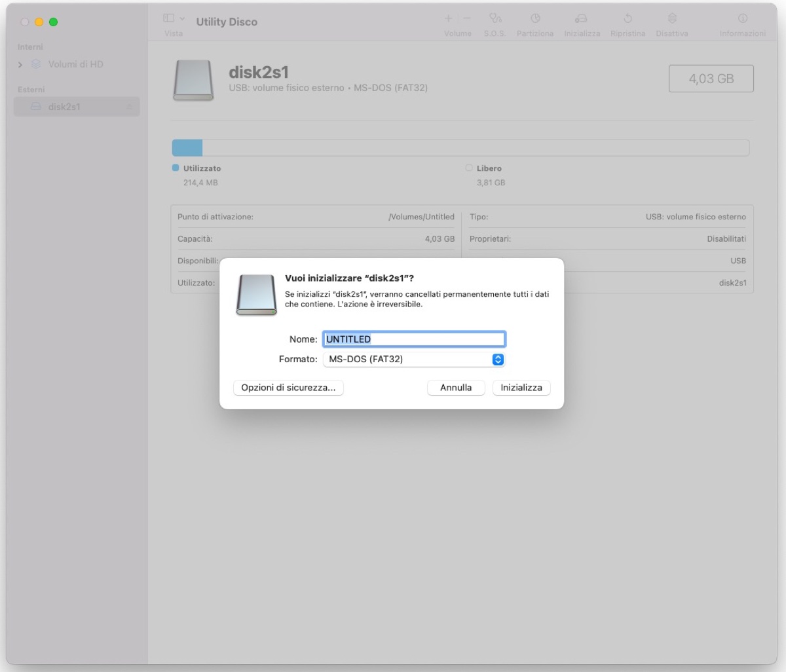Click the yellow minimize window button

[x=39, y=22]
